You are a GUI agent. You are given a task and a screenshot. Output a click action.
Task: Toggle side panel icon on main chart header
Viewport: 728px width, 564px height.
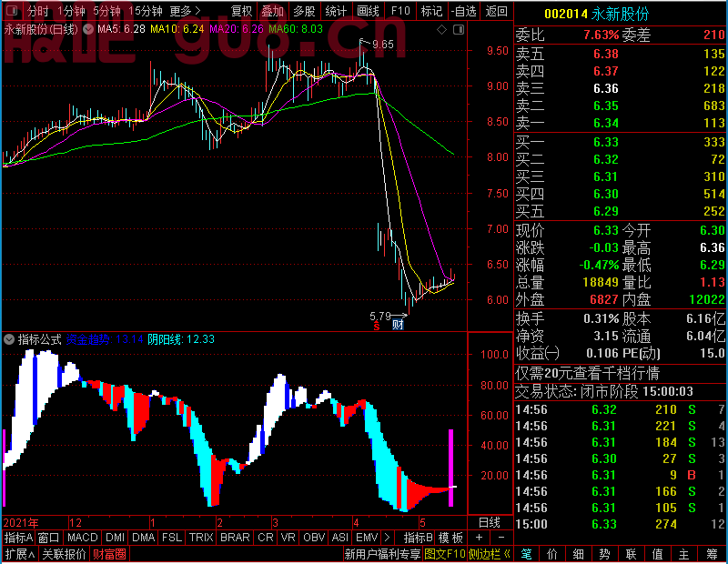tap(459, 30)
